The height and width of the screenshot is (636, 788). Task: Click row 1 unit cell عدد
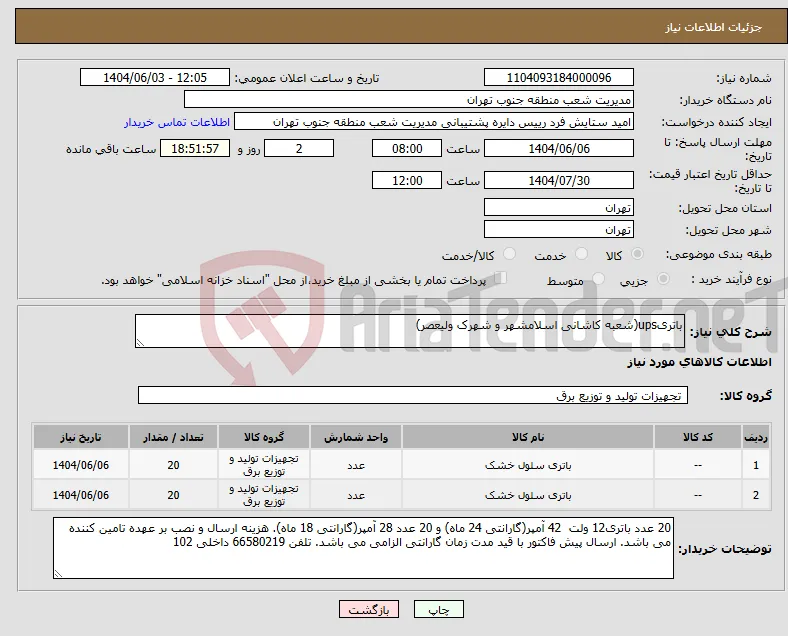tap(356, 465)
